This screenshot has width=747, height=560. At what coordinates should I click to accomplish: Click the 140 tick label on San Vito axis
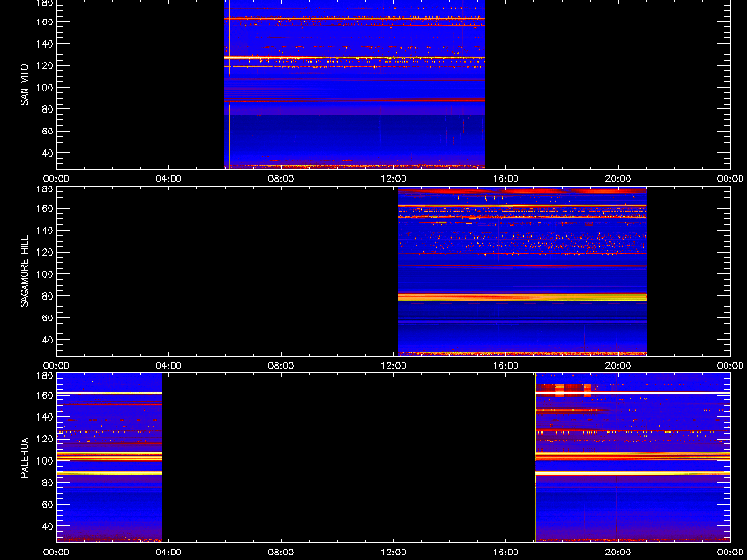coord(44,44)
